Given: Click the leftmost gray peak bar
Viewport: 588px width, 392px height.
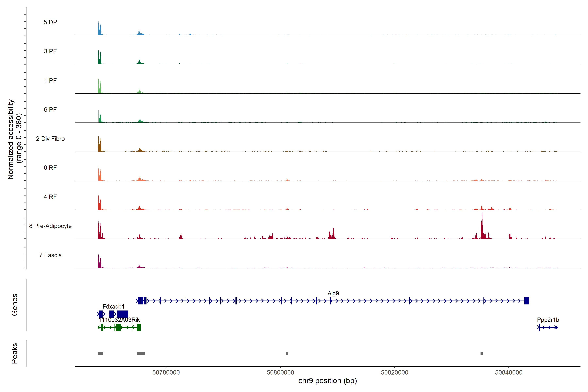Looking at the screenshot, I should coord(100,353).
